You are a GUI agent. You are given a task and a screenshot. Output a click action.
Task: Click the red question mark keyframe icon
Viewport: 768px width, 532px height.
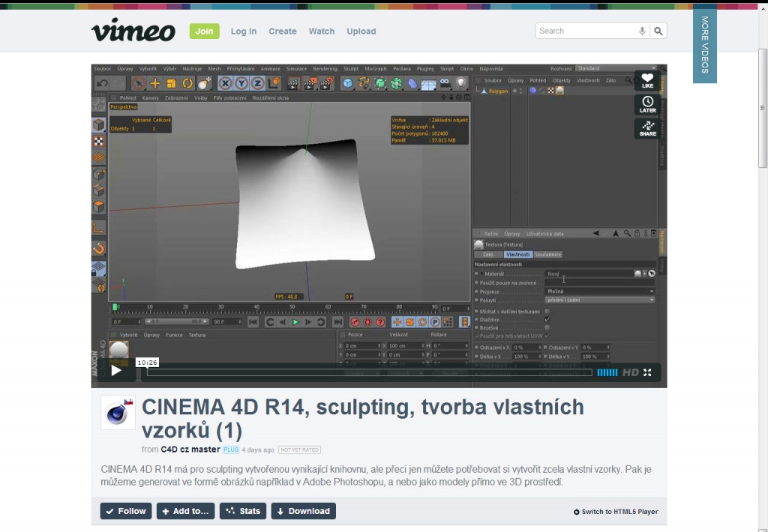click(x=380, y=322)
